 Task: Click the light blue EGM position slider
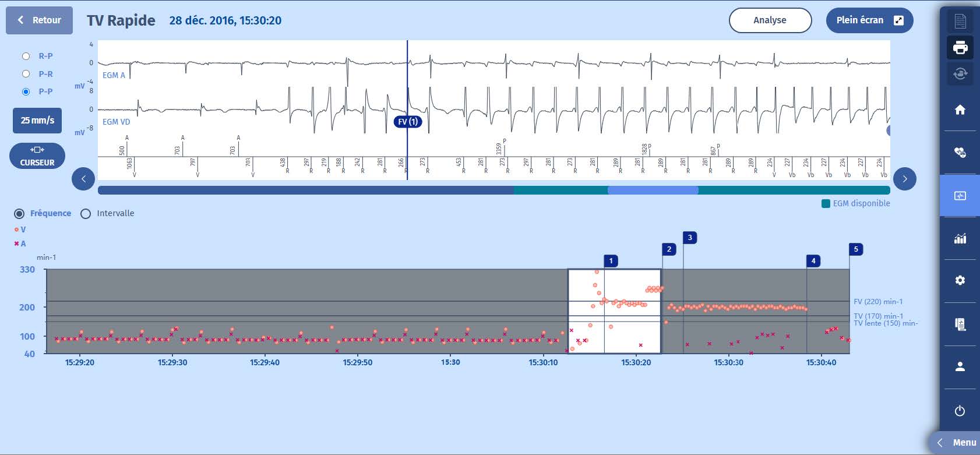[x=653, y=191]
